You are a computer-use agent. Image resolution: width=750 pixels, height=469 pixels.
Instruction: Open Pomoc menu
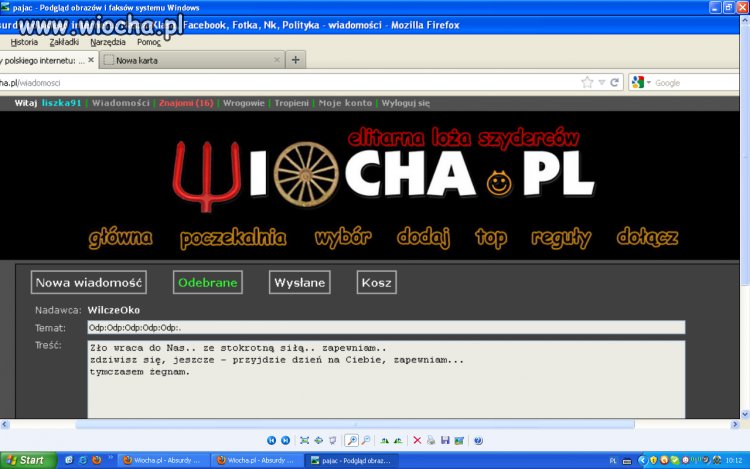click(x=149, y=42)
